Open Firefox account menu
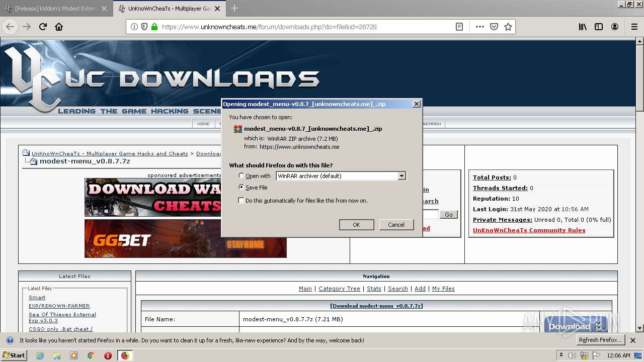Image resolution: width=644 pixels, height=362 pixels. pos(615,27)
